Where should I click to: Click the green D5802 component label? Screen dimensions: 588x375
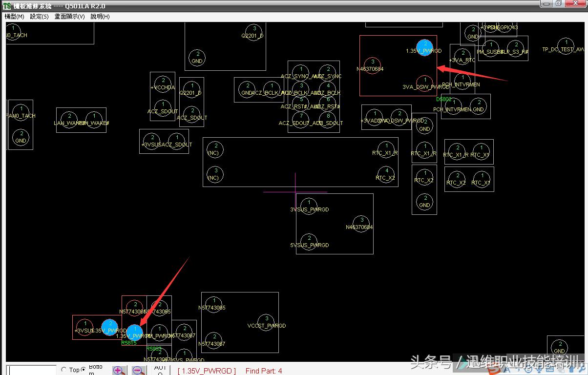(x=444, y=99)
